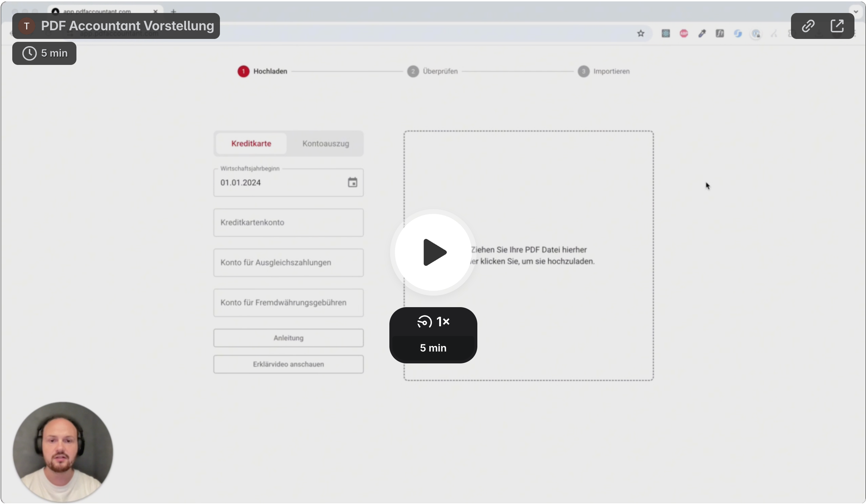Click the clock icon beside 5 min
The image size is (866, 504).
point(29,53)
